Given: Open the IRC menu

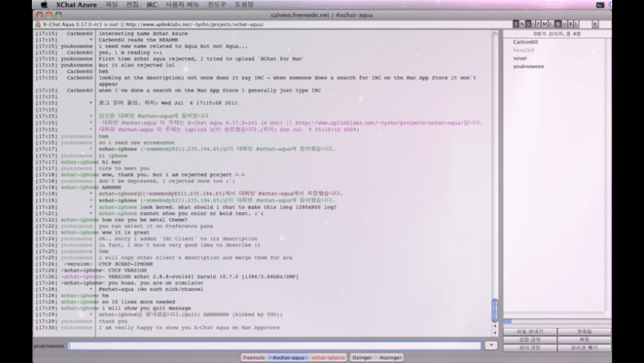Looking at the screenshot, I should (152, 5).
